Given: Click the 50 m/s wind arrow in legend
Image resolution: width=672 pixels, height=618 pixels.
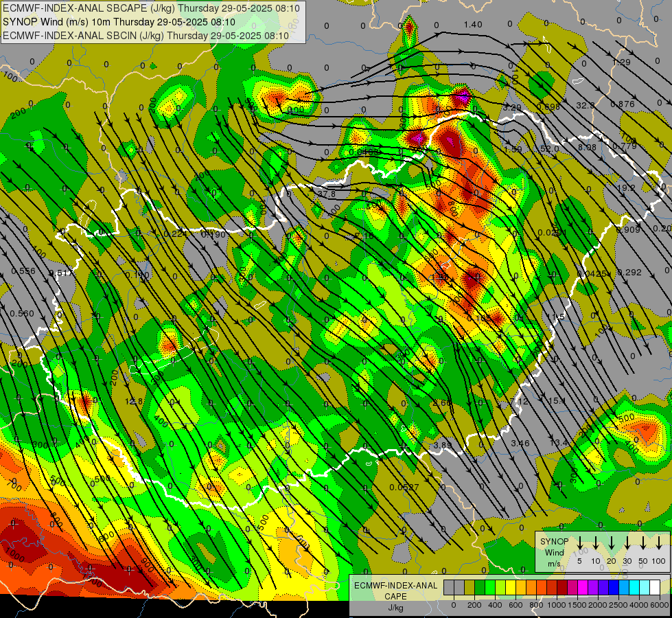Looking at the screenshot, I should click(643, 542).
